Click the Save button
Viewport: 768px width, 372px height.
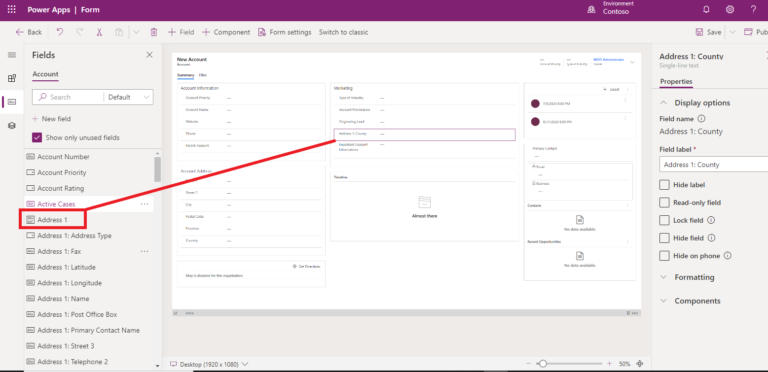pyautogui.click(x=709, y=32)
